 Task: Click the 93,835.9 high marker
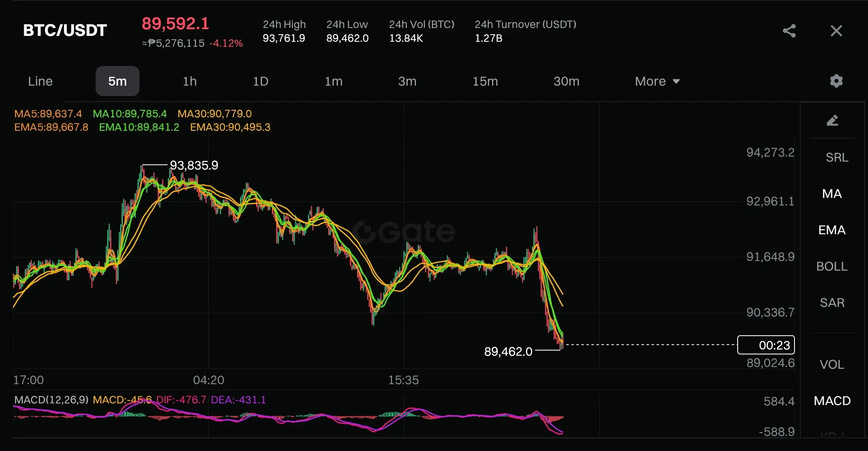[194, 165]
